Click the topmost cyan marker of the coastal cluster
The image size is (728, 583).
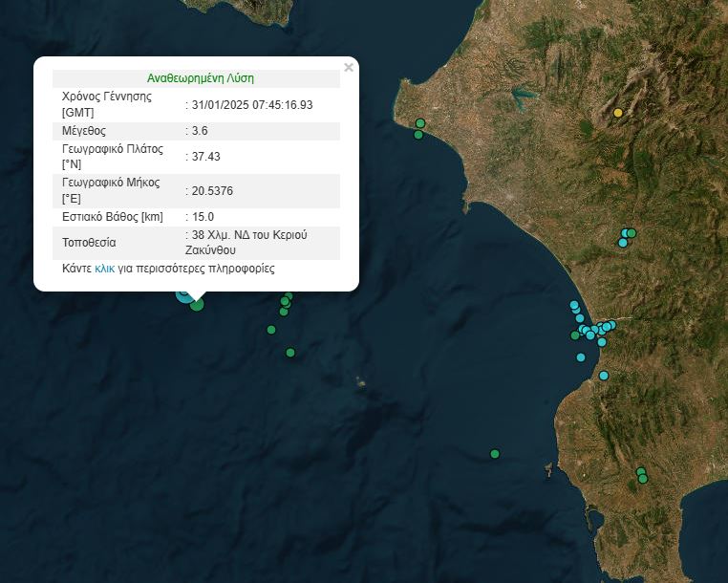coord(574,306)
